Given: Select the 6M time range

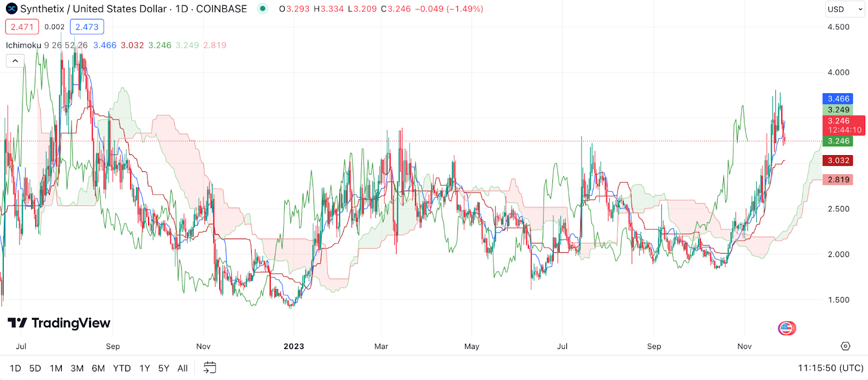Looking at the screenshot, I should click(98, 368).
